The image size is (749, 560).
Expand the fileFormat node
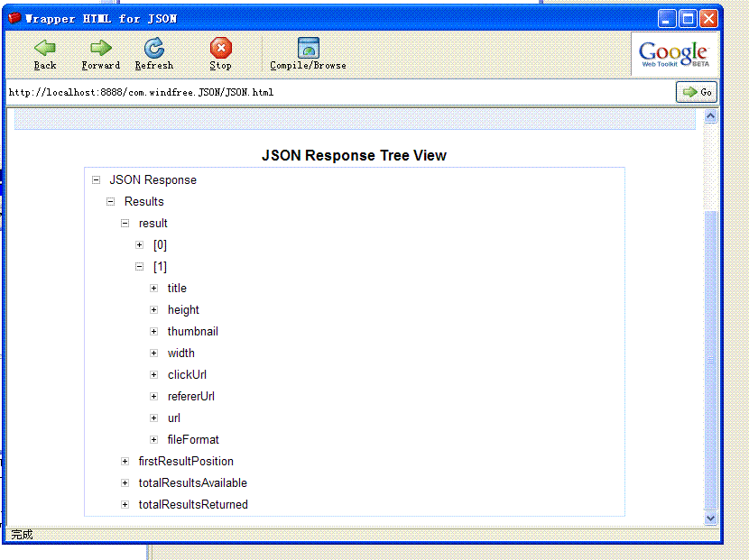[x=153, y=440]
